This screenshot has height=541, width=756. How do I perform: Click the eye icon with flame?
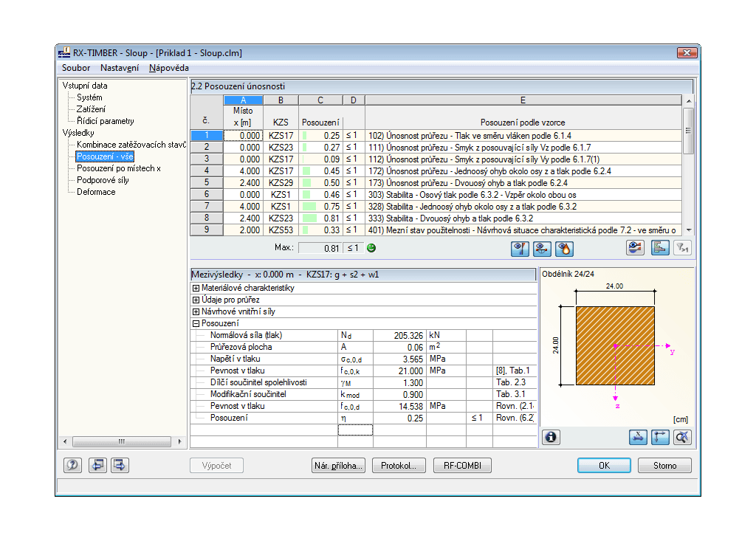pyautogui.click(x=564, y=249)
